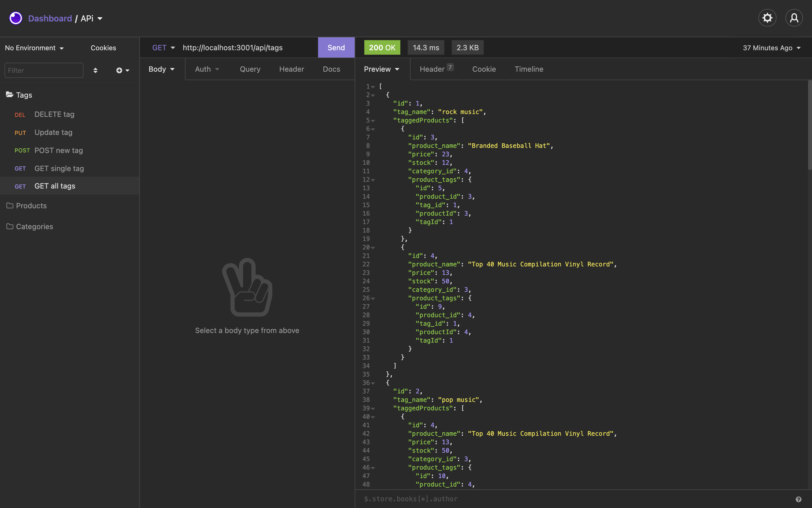Open the request Header tab
812x508 pixels.
point(291,69)
